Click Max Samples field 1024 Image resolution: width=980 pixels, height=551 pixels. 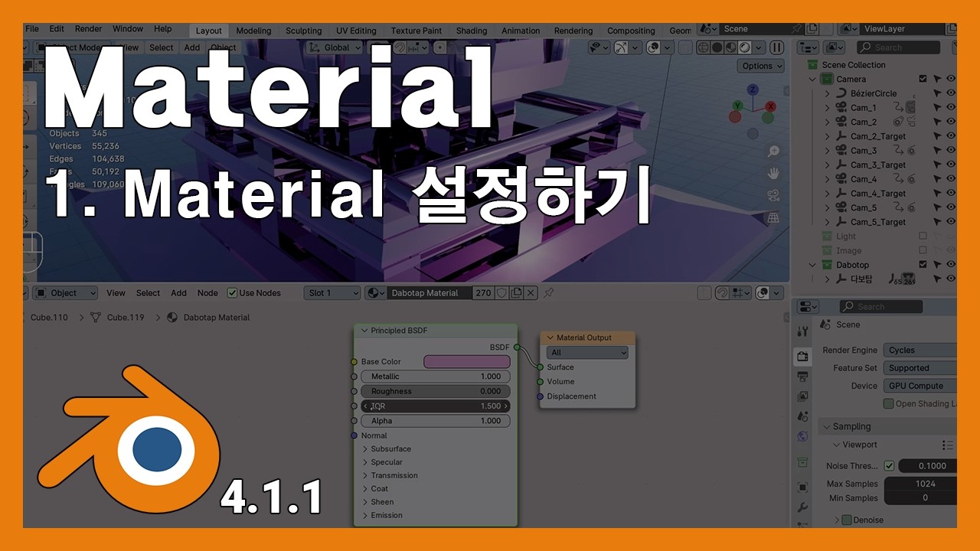921,484
